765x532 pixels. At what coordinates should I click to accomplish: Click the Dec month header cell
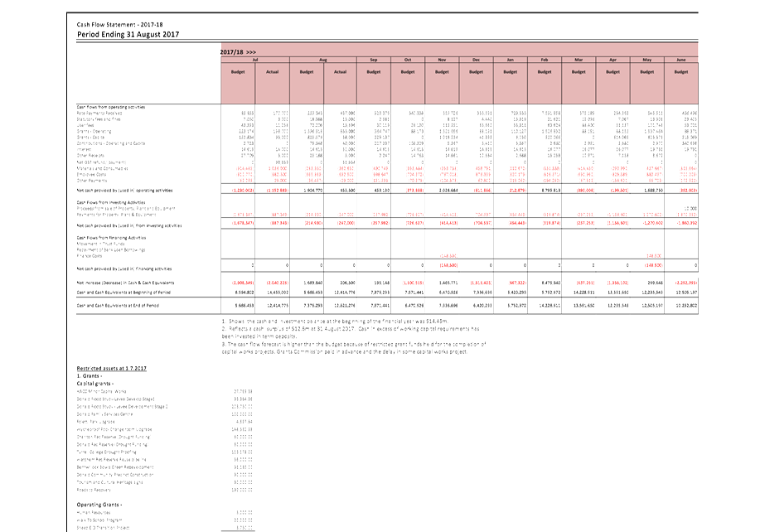pyautogui.click(x=476, y=60)
